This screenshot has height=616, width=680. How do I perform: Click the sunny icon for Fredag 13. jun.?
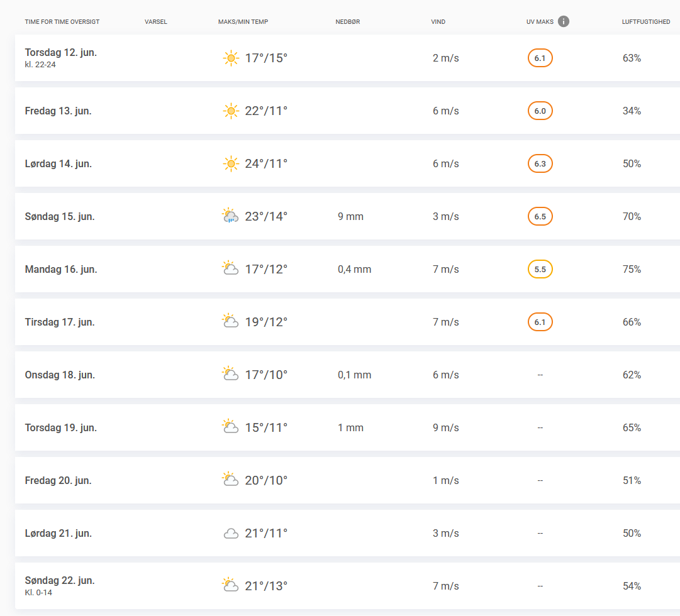pos(231,111)
